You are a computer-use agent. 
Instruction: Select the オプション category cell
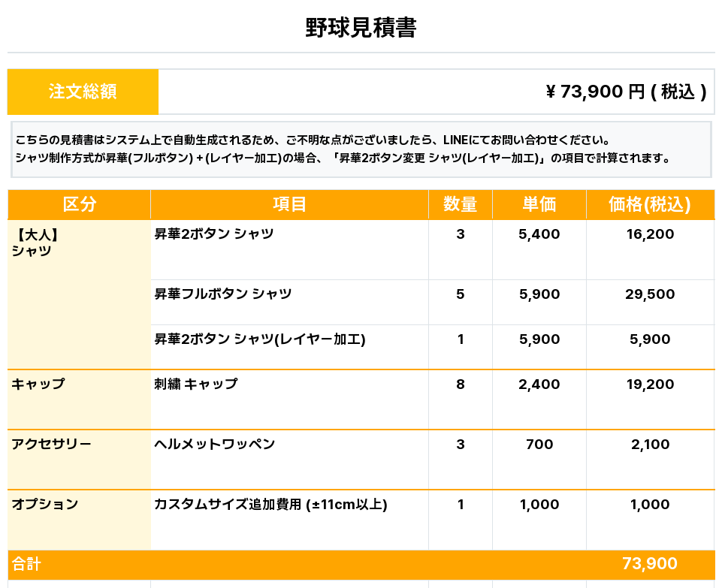click(45, 505)
